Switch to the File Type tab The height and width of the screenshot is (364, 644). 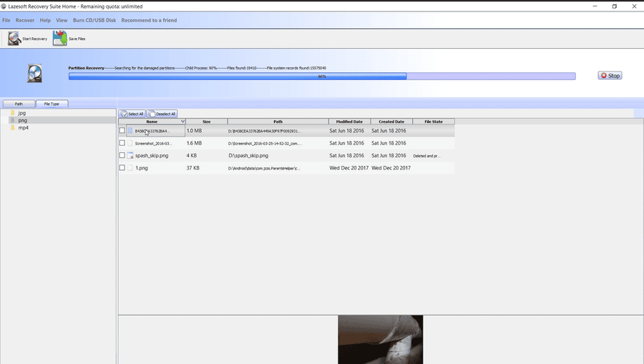tap(52, 104)
